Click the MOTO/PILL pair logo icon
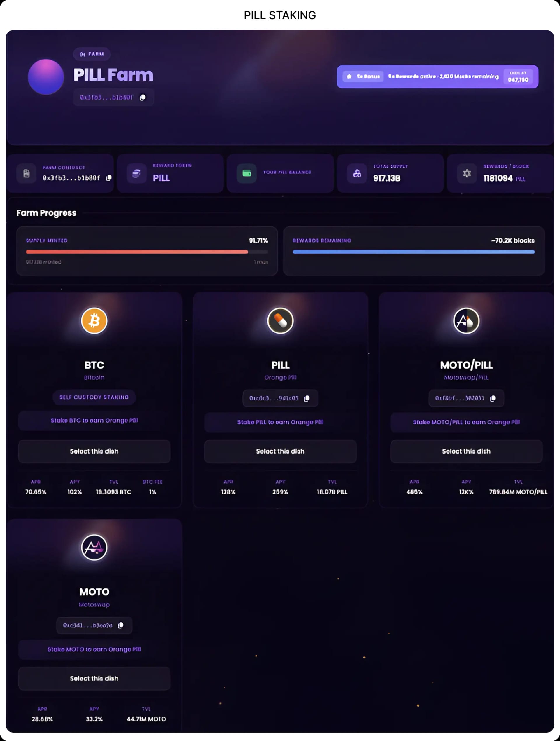The width and height of the screenshot is (560, 741). 466,320
